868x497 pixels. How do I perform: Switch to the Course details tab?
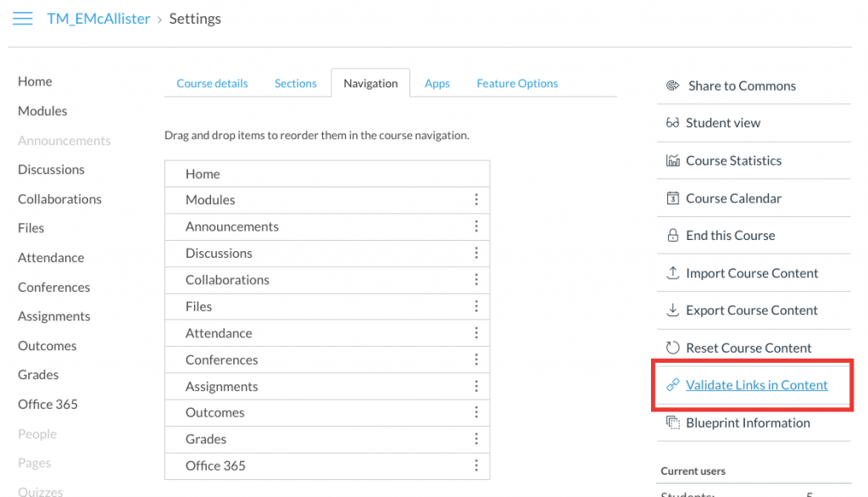(212, 83)
